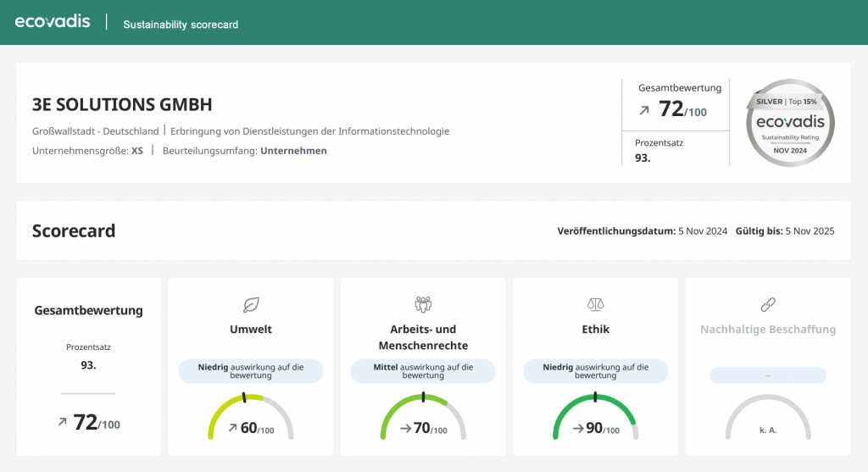Click the leaf icon above Umwelt
Viewport: 868px width, 472px height.
pyautogui.click(x=251, y=304)
